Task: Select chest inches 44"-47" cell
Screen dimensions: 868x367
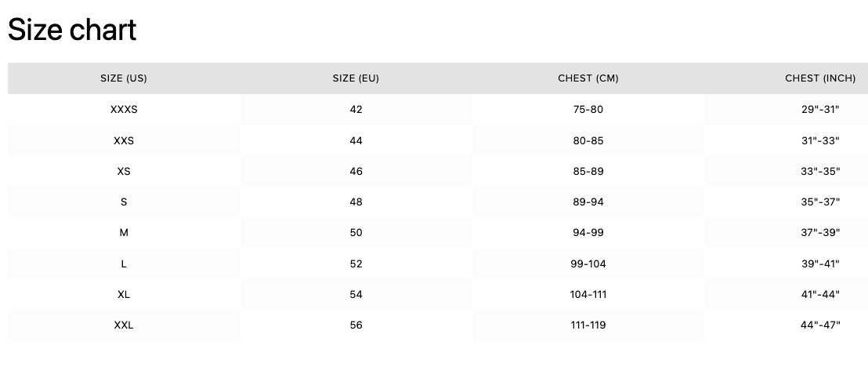Action: (820, 325)
